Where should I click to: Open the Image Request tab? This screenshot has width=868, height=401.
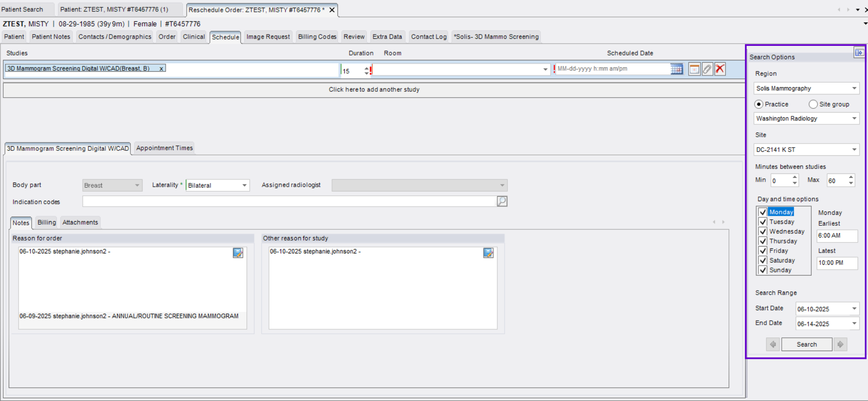[x=268, y=37]
